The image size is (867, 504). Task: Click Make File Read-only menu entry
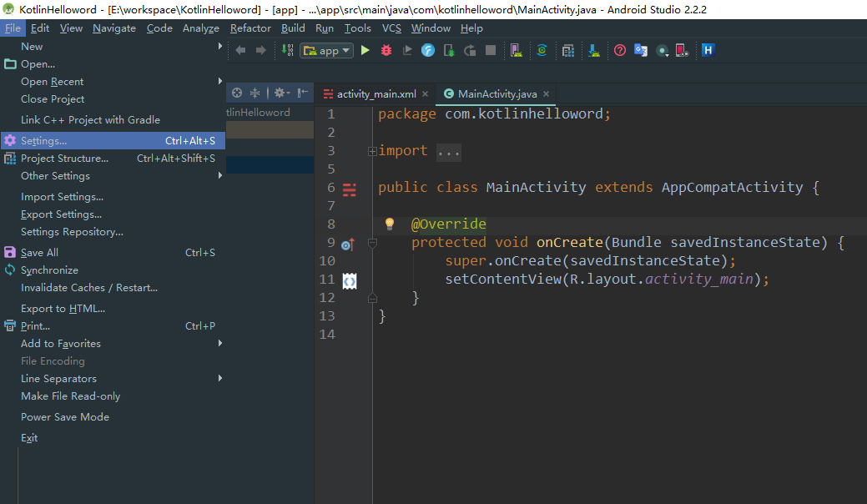(70, 396)
